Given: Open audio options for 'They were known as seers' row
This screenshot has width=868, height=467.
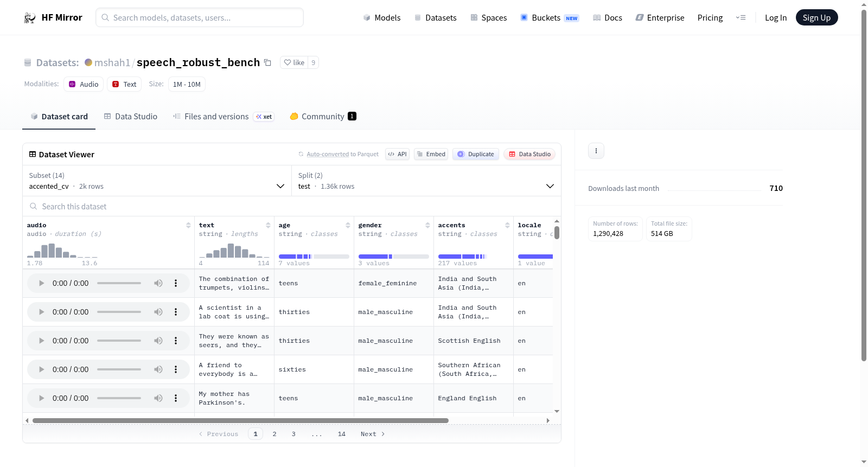Looking at the screenshot, I should [176, 341].
